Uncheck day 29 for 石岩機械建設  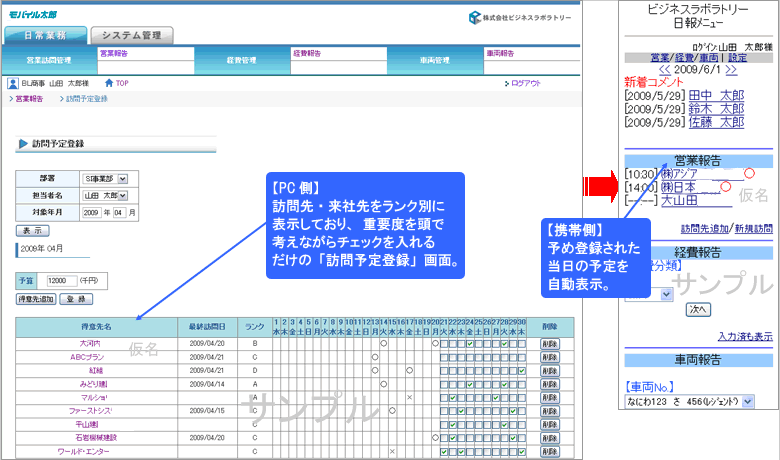click(513, 438)
